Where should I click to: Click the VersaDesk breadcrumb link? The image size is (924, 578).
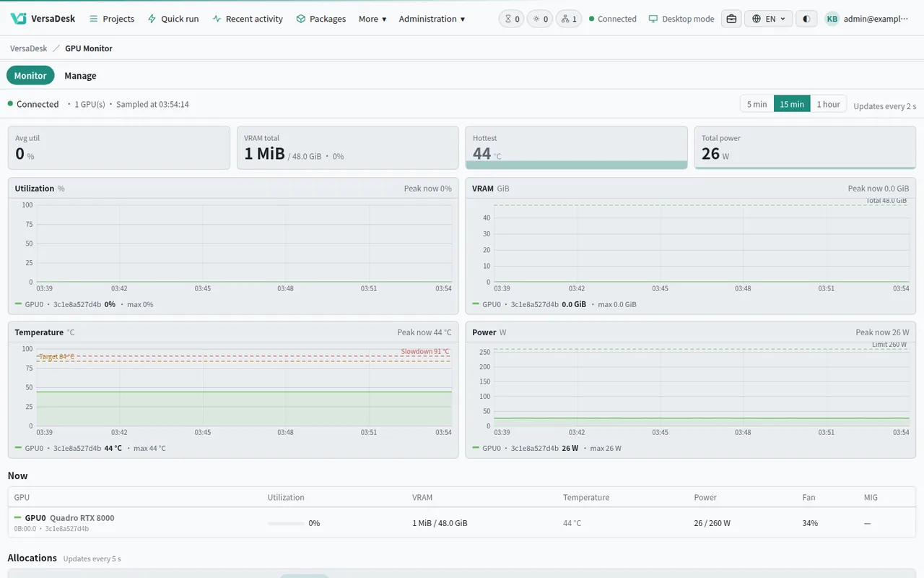pos(29,48)
